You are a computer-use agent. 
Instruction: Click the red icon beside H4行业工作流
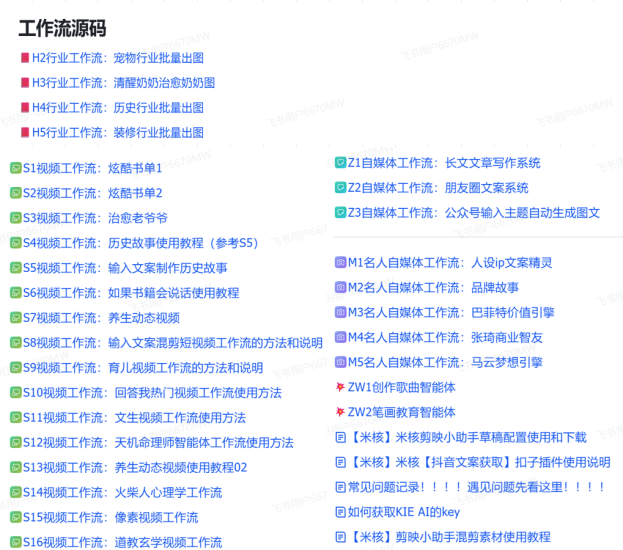(x=25, y=108)
